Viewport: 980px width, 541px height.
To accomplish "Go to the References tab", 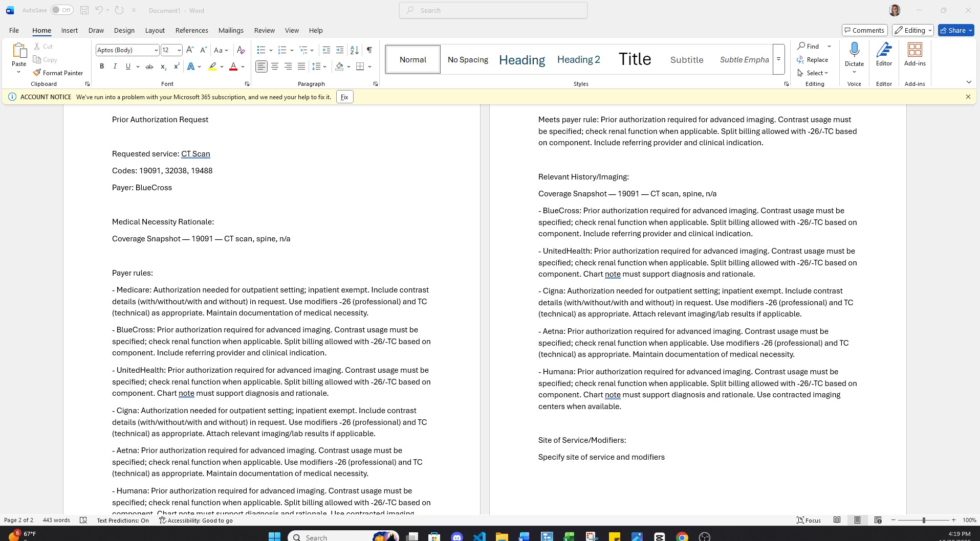I will point(191,30).
